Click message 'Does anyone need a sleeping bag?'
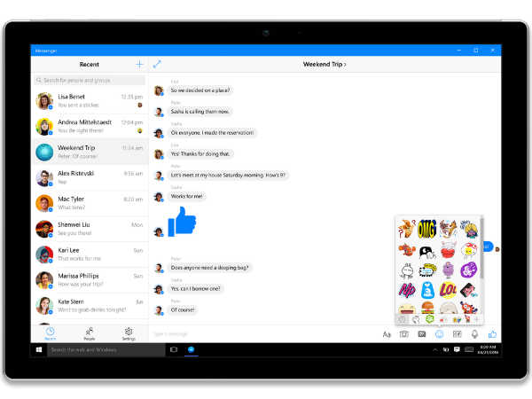This screenshot has width=532, height=399. tap(209, 268)
